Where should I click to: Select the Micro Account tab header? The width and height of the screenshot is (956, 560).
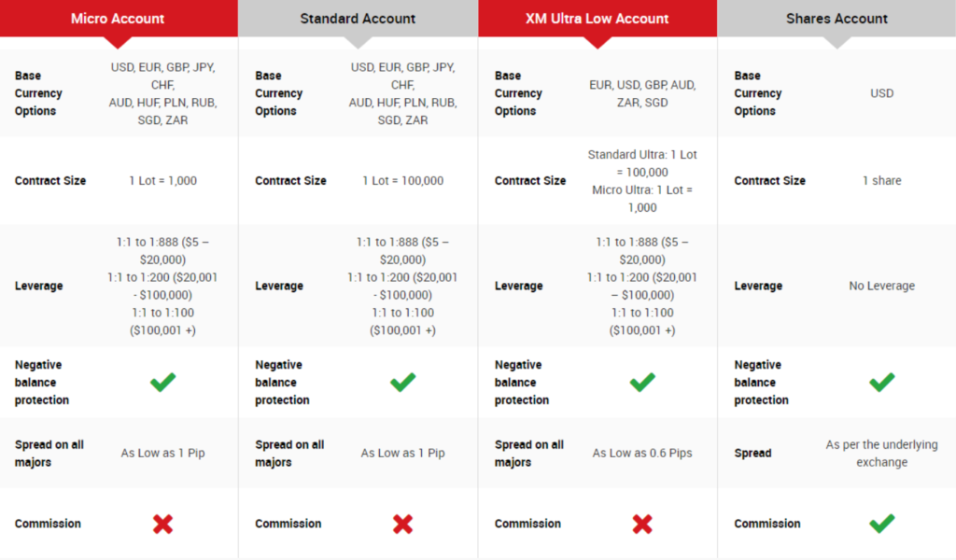118,19
